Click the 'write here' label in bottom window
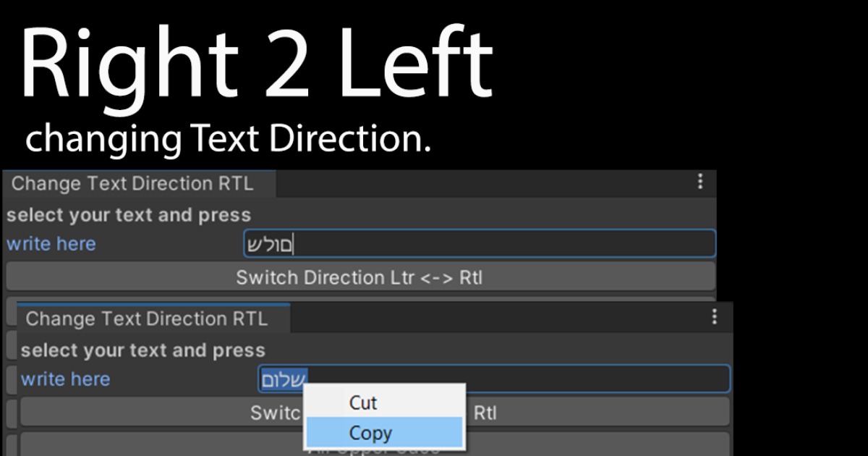Image resolution: width=868 pixels, height=456 pixels. tap(65, 379)
